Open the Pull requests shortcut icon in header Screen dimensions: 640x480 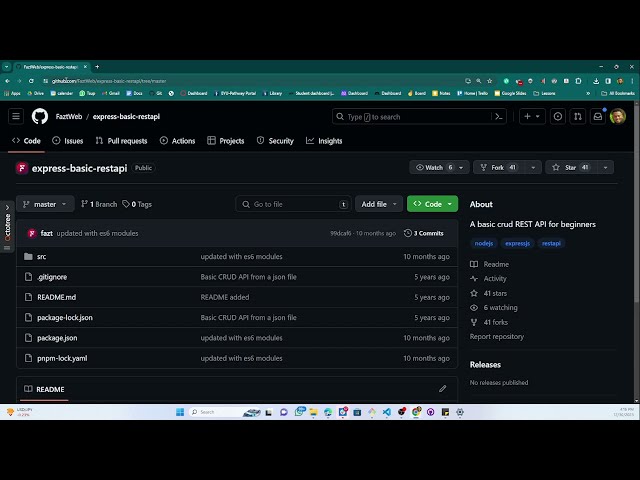(578, 117)
